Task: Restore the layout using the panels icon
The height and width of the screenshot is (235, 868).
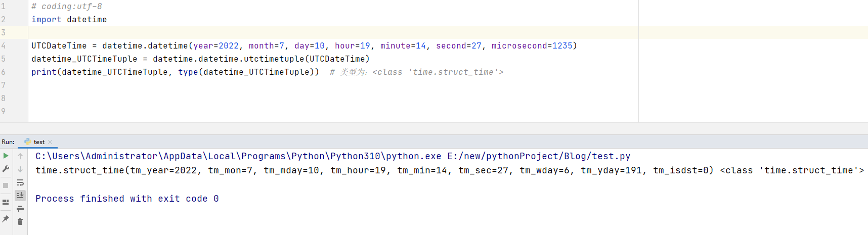Action: (x=6, y=202)
